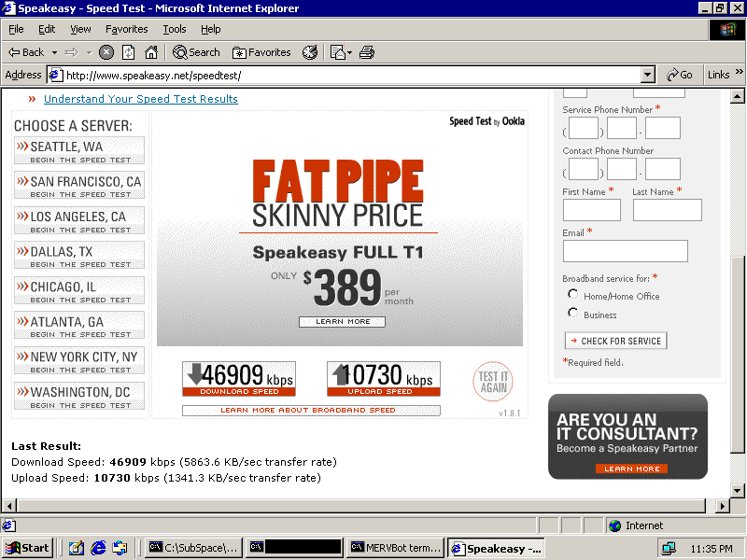The height and width of the screenshot is (560, 747).
Task: Expand the Links toolbar chevron
Action: (x=739, y=72)
